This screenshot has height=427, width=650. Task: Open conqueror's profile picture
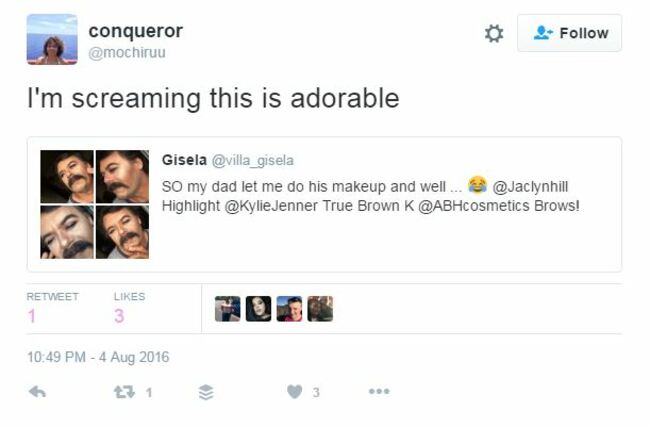(52, 39)
